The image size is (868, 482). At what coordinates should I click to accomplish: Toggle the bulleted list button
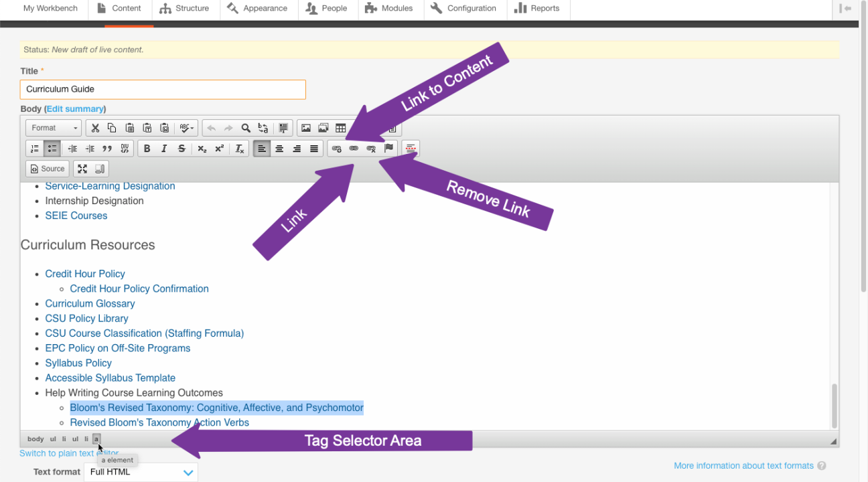point(52,149)
